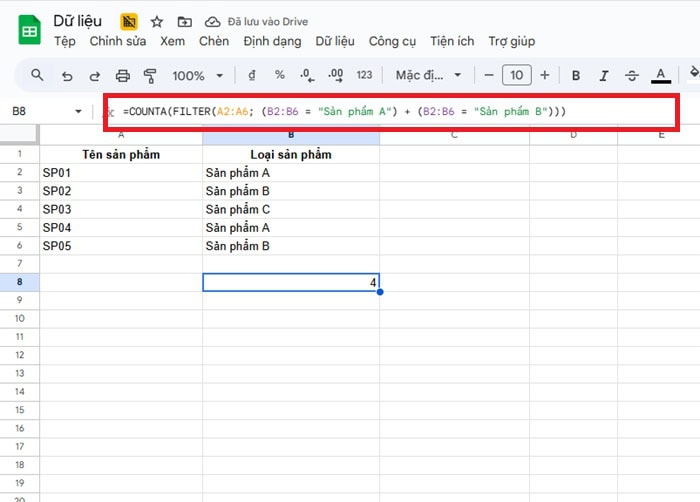Open the fill color bucket
Viewport: 700px width, 502px height.
(x=694, y=73)
